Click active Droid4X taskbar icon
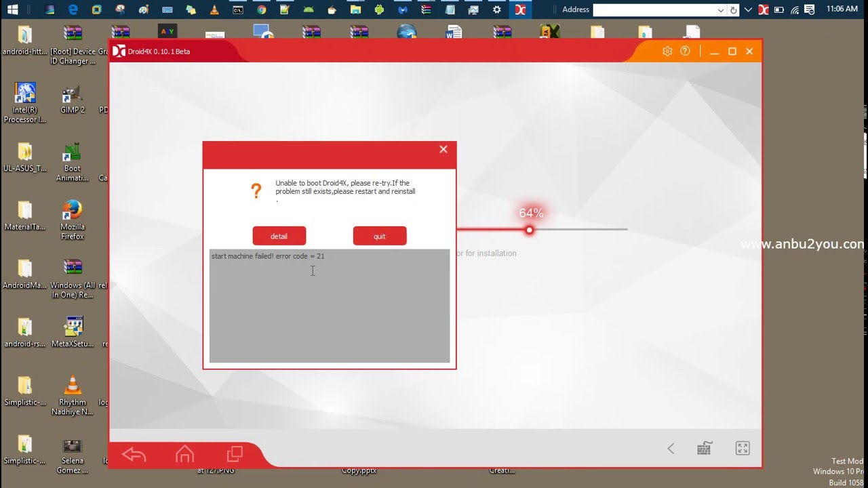 click(x=520, y=9)
